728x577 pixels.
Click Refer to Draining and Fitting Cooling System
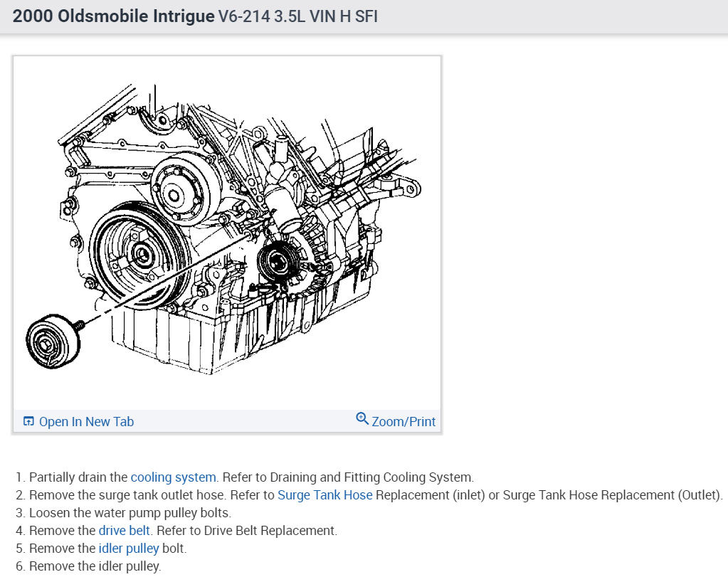pos(348,477)
